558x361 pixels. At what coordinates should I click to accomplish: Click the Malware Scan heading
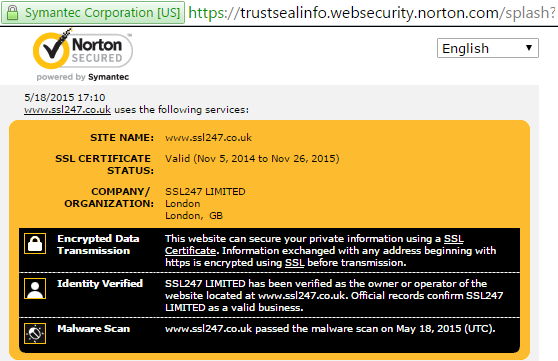(x=94, y=329)
